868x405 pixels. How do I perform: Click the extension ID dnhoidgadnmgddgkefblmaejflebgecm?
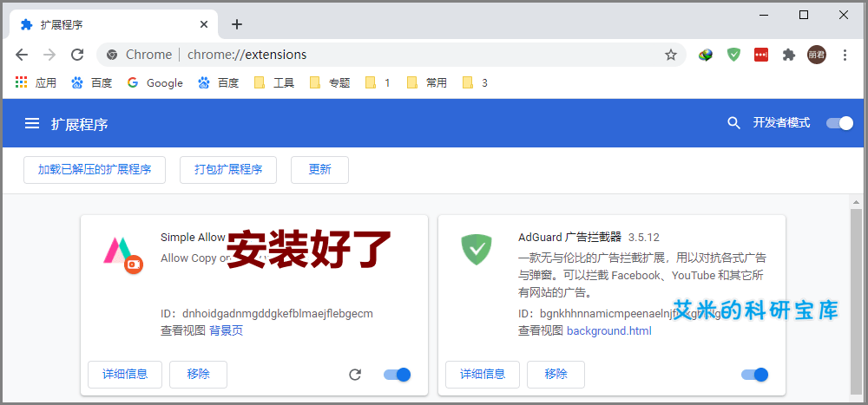(278, 314)
